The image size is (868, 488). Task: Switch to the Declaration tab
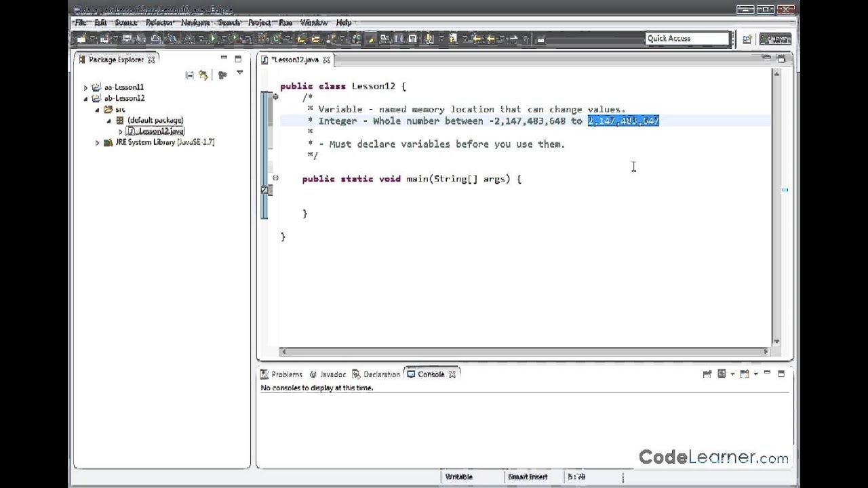tap(376, 374)
